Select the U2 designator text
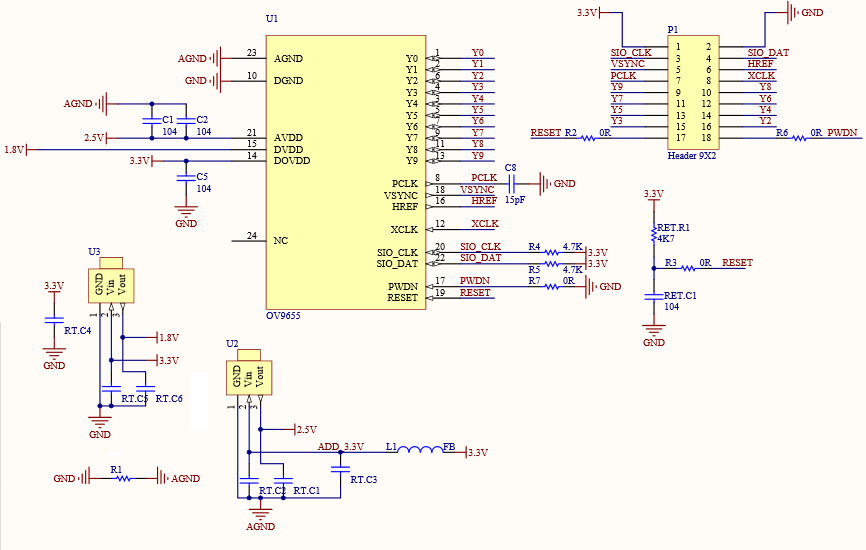866x550 pixels. 232,343
